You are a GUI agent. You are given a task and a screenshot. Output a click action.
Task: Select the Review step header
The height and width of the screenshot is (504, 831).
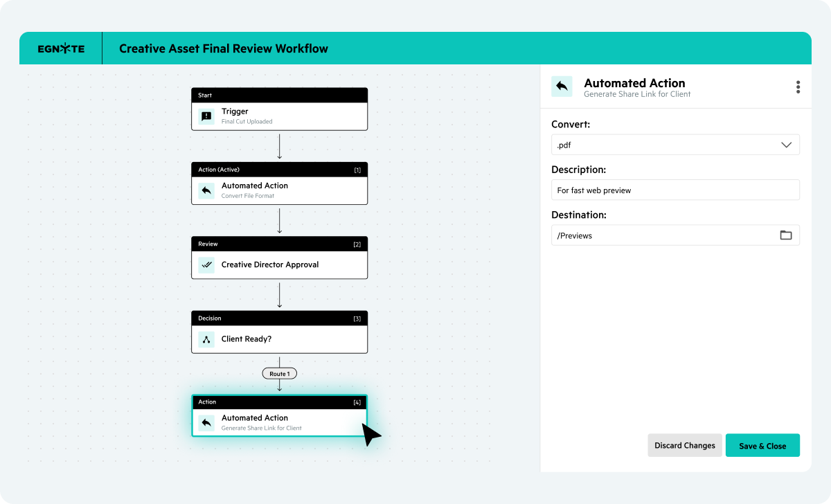pyautogui.click(x=280, y=244)
